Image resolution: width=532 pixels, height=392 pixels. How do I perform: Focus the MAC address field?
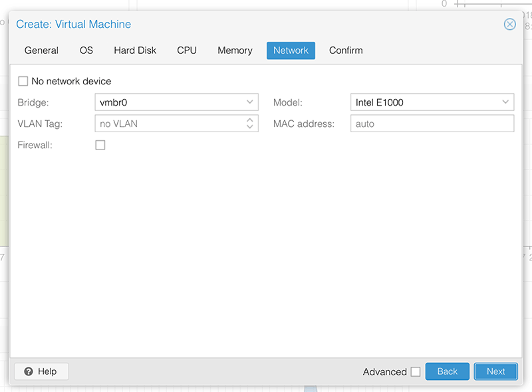pyautogui.click(x=432, y=124)
